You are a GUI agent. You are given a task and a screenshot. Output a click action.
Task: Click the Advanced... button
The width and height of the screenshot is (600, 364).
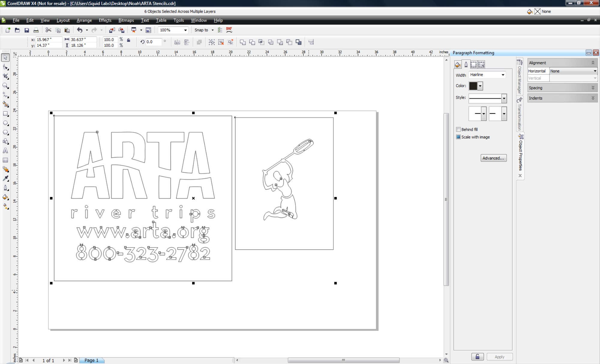(493, 158)
